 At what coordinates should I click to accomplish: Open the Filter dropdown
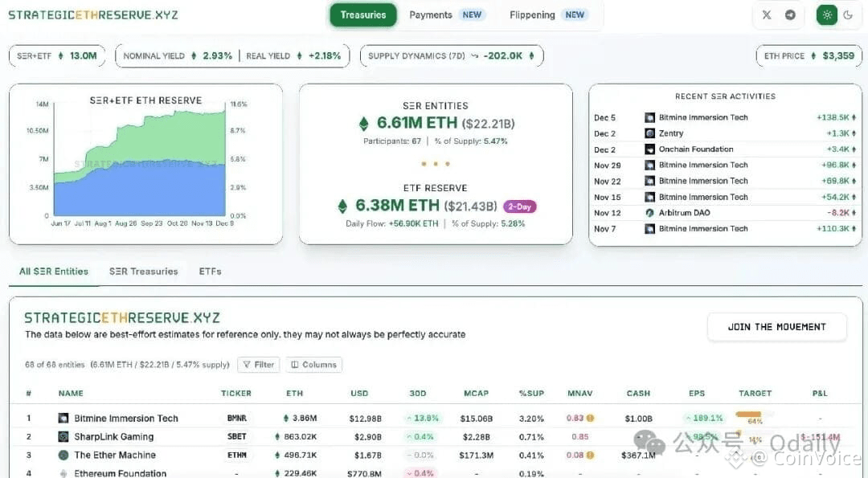click(259, 365)
